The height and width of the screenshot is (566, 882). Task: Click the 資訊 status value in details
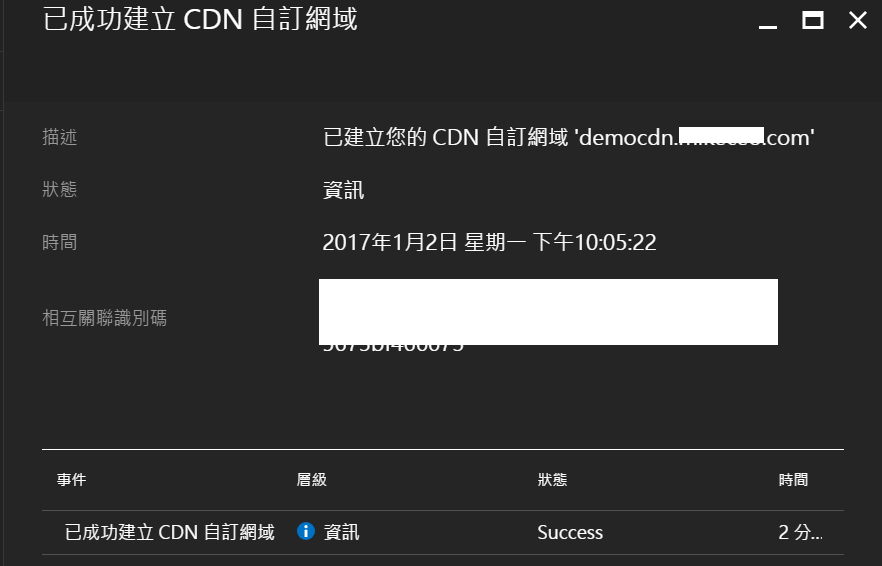(x=343, y=190)
